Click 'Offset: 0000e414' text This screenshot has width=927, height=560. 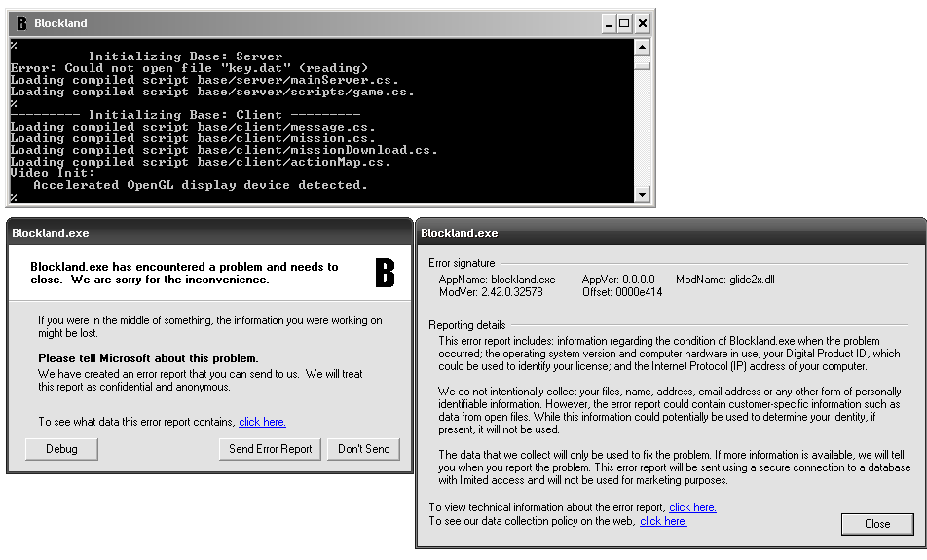622,292
